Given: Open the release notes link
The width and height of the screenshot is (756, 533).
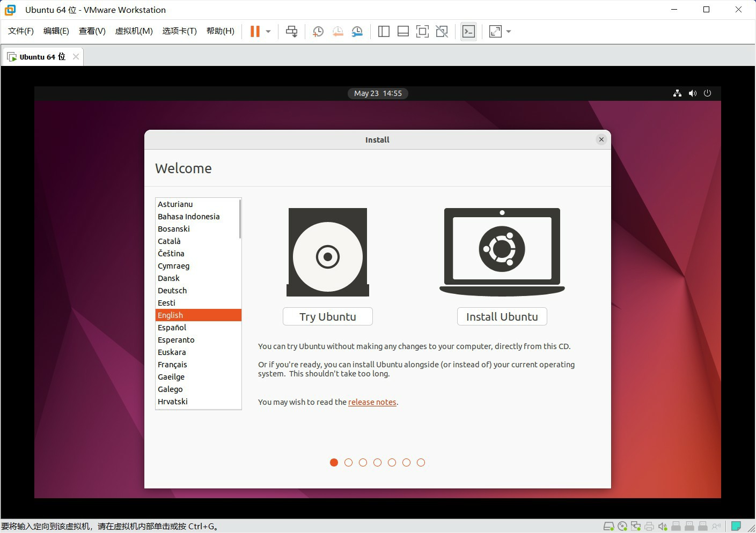Looking at the screenshot, I should point(372,402).
